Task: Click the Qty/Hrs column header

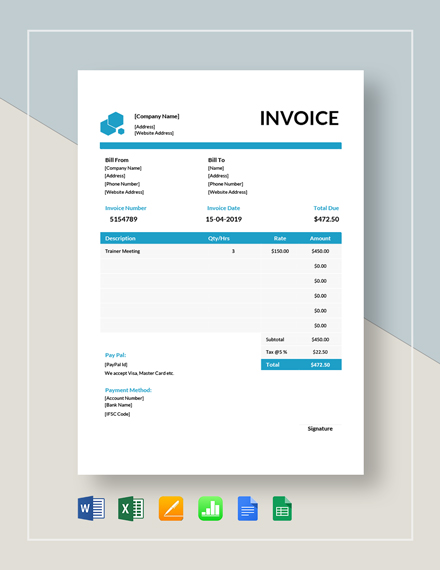Action: coord(219,238)
